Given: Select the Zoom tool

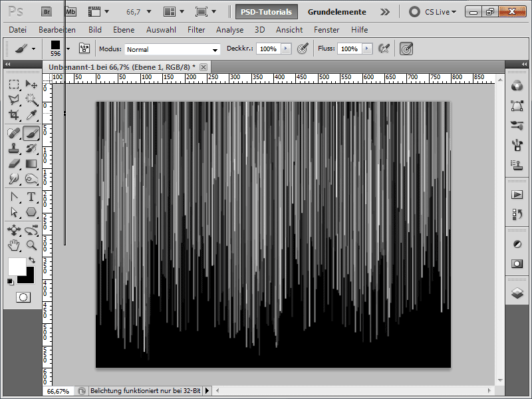Looking at the screenshot, I should click(x=31, y=245).
